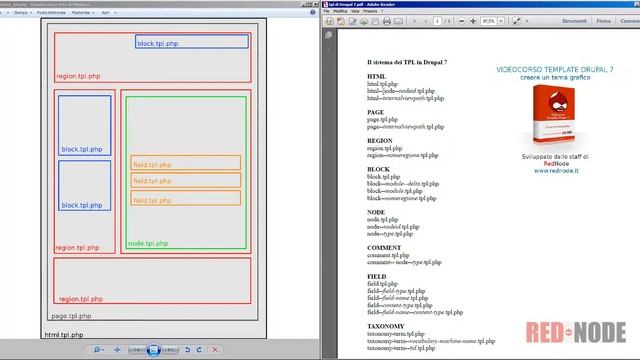Open the ? help menu in Adobe Reader

382,11
